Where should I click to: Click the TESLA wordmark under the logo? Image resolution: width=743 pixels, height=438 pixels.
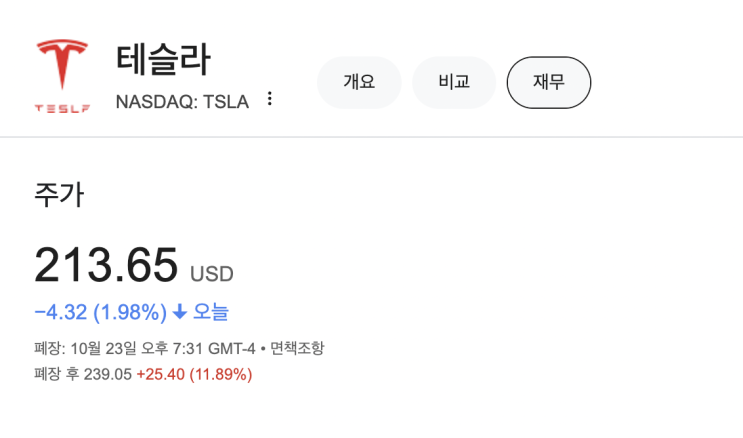pyautogui.click(x=62, y=108)
